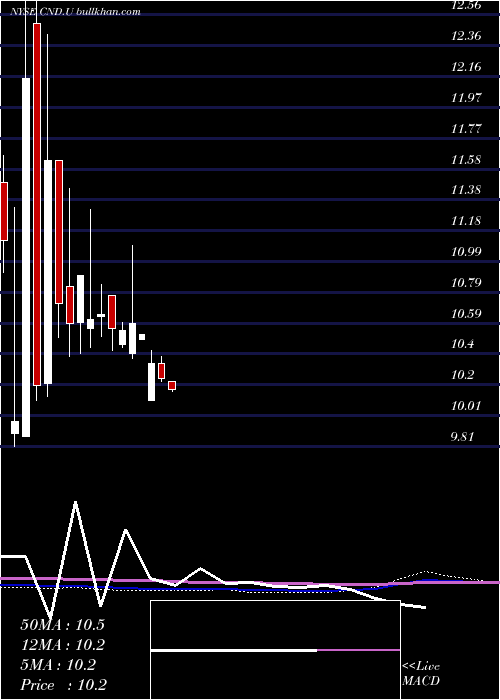Click the <<Live MACD label

click(421, 673)
